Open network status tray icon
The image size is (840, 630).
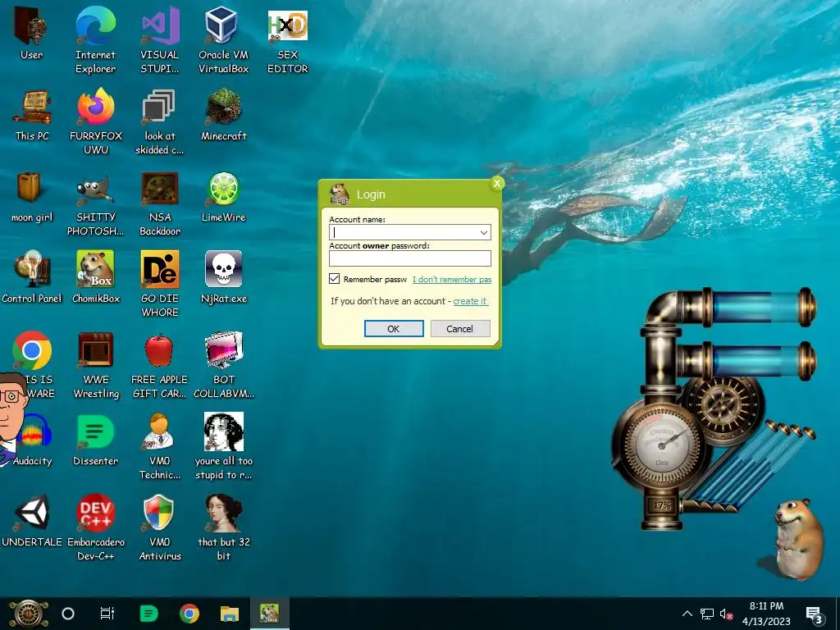[x=706, y=614]
